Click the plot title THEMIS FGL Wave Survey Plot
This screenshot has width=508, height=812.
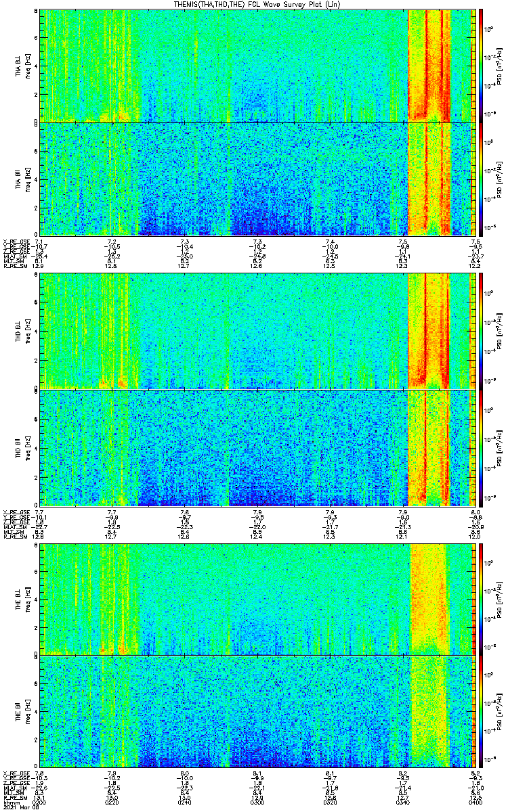coord(257,5)
